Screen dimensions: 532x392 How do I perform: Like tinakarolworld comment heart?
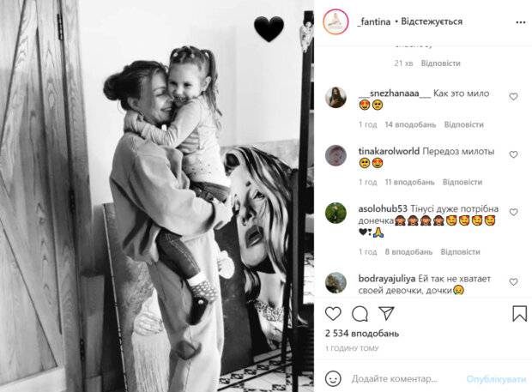tap(513, 154)
